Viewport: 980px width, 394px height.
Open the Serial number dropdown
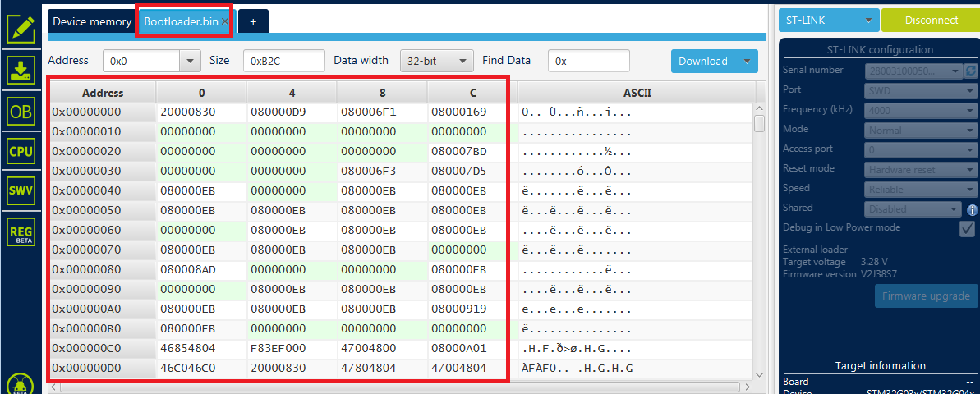pos(914,71)
